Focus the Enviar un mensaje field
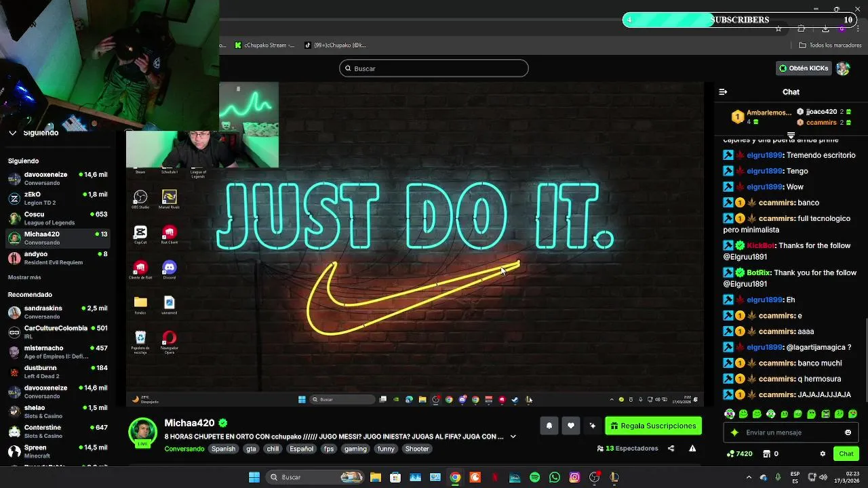 click(x=791, y=432)
